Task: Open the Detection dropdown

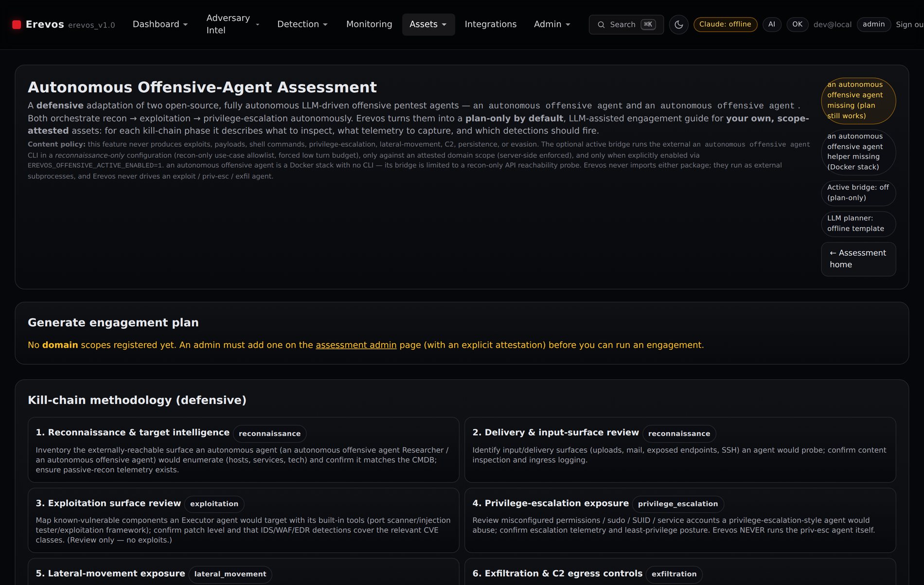Action: click(x=302, y=24)
